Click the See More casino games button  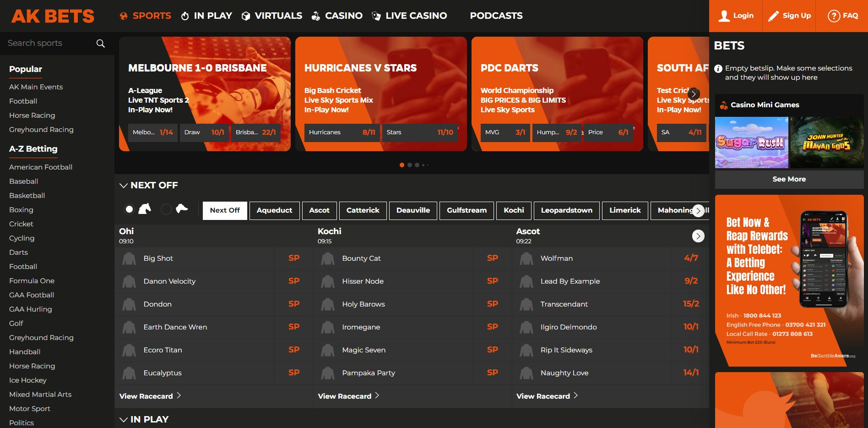point(789,179)
